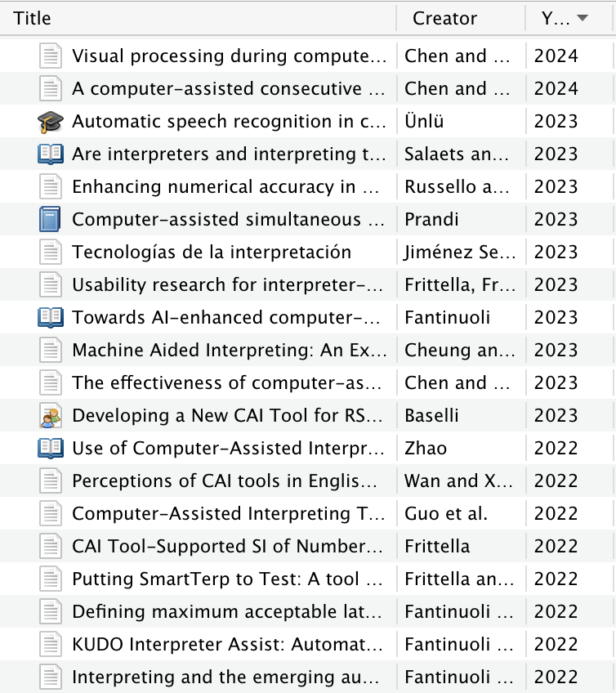
Task: Click the book section icon beside Salaets entry
Action: pyautogui.click(x=51, y=154)
